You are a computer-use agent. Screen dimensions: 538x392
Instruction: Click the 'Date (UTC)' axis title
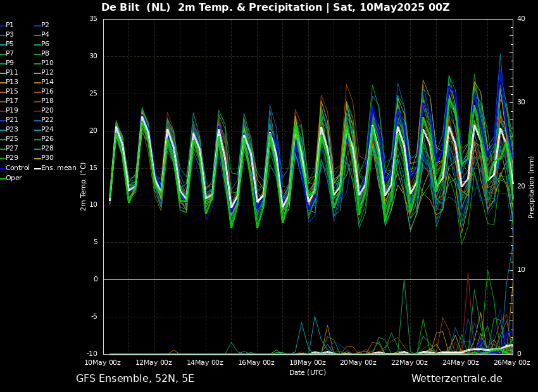pos(308,372)
